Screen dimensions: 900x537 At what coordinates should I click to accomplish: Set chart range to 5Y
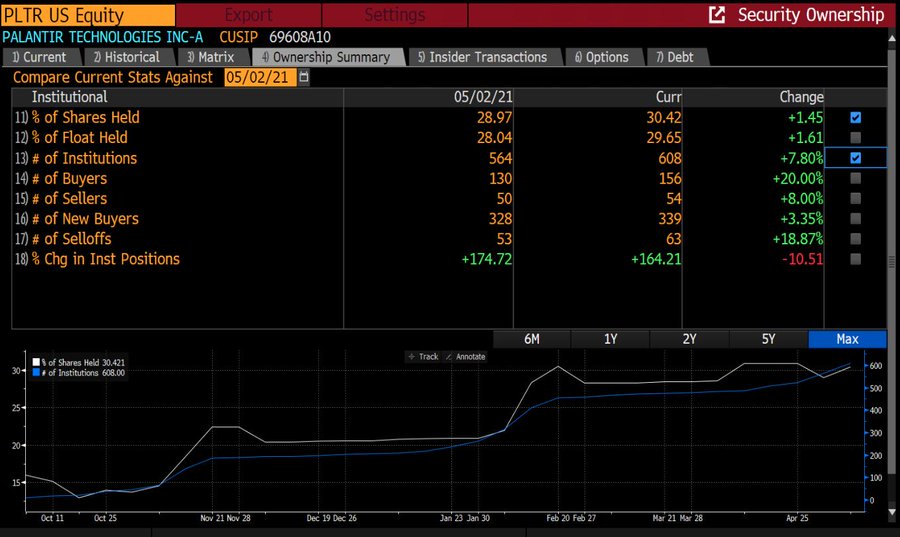pos(769,339)
